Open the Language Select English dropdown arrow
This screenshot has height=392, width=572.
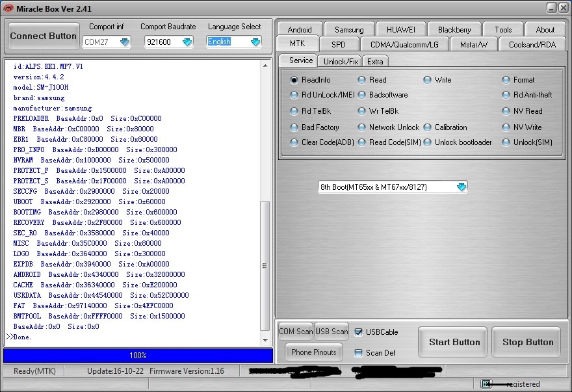(255, 42)
